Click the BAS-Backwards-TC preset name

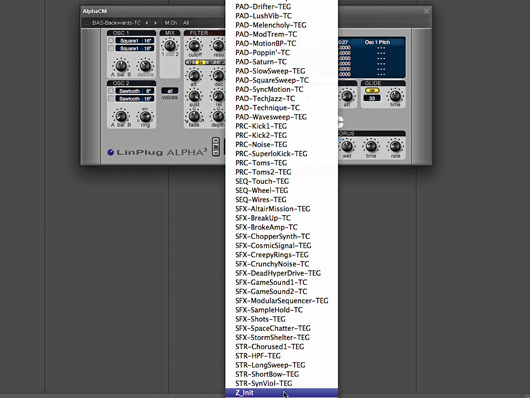[x=116, y=23]
